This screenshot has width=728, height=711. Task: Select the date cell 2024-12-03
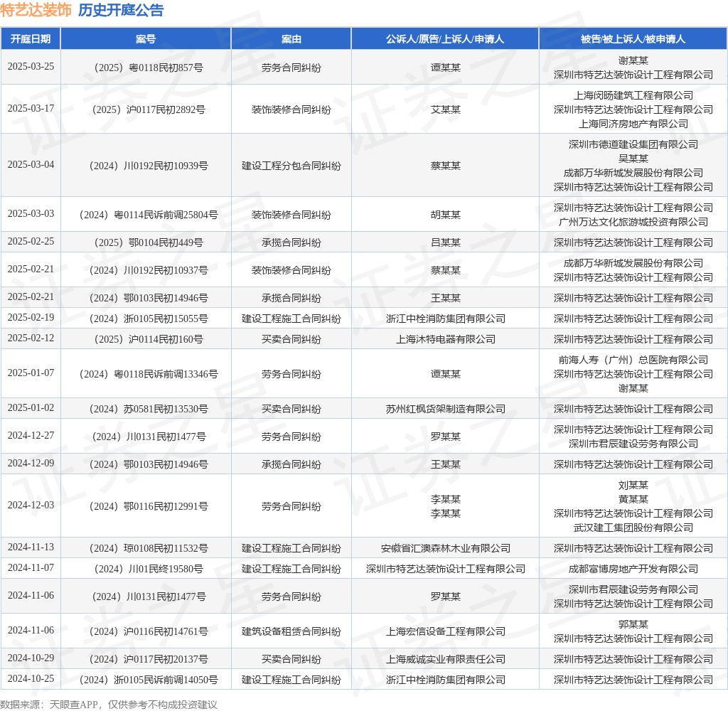click(x=31, y=506)
